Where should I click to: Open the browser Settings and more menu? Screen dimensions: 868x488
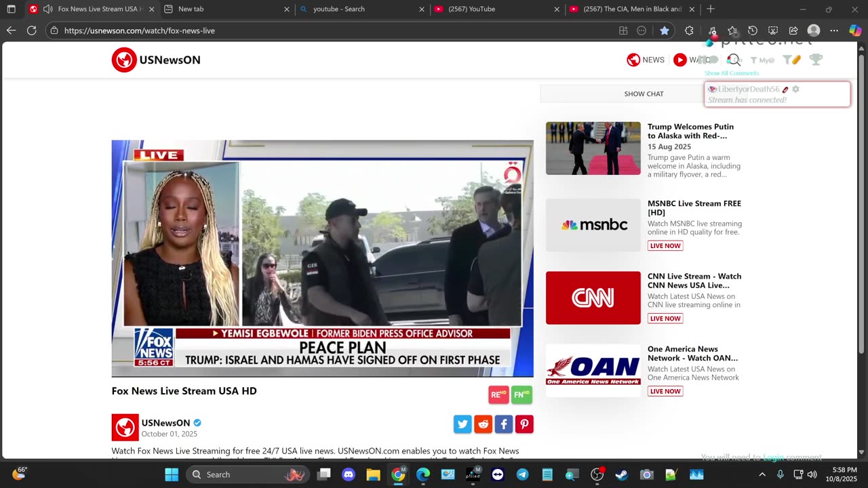click(834, 30)
